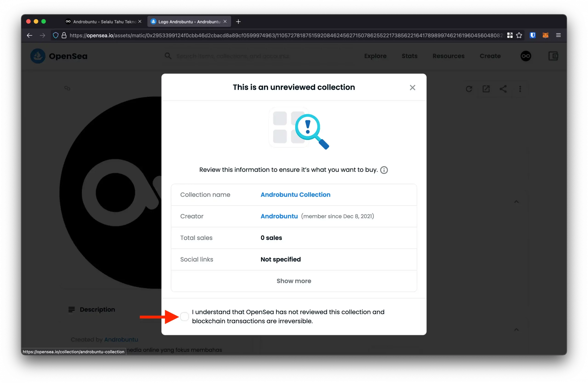Click the share icon

503,89
